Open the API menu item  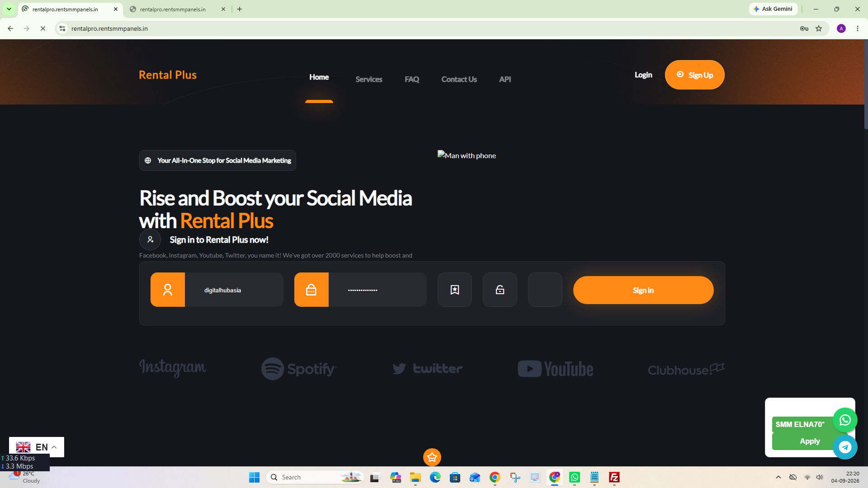point(505,79)
